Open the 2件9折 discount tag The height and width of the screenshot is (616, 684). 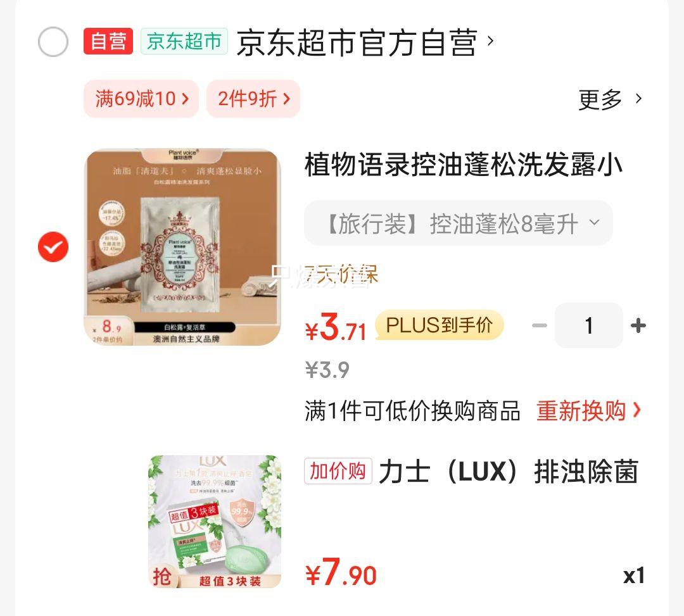pyautogui.click(x=253, y=99)
